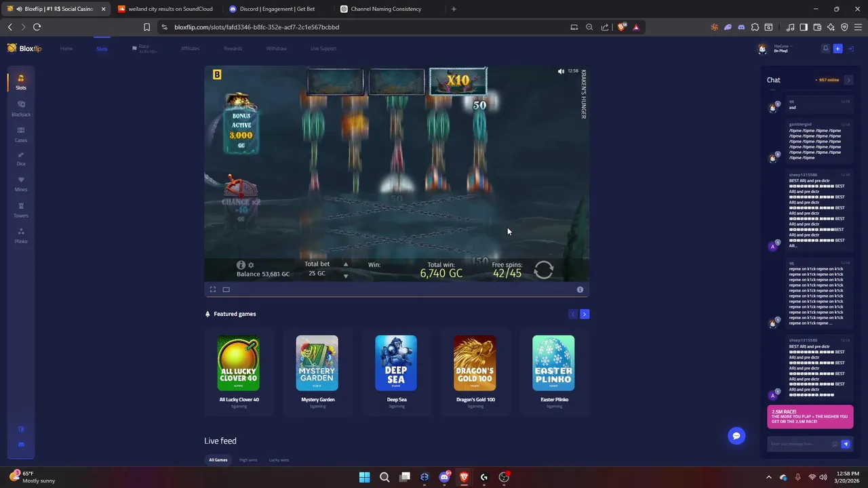The height and width of the screenshot is (488, 868).
Task: Click the logout icon
Action: [x=851, y=49]
